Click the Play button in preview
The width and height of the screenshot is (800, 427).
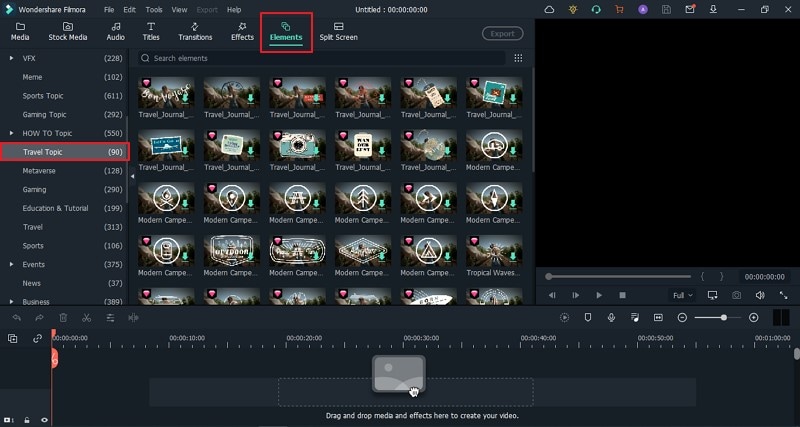point(599,295)
